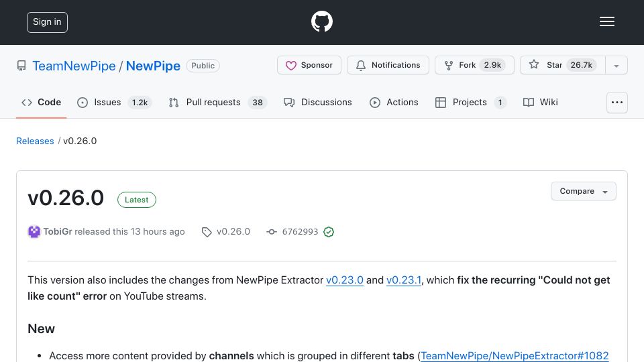Viewport: 644px width, 362px height.
Task: Go back to Releases breadcrumb link
Action: (35, 141)
